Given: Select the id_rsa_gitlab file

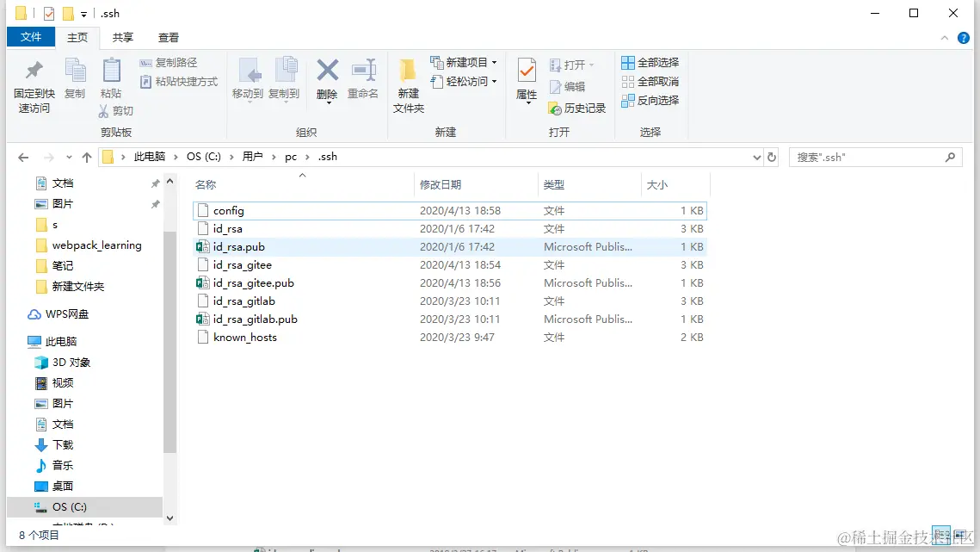Looking at the screenshot, I should point(450,301).
